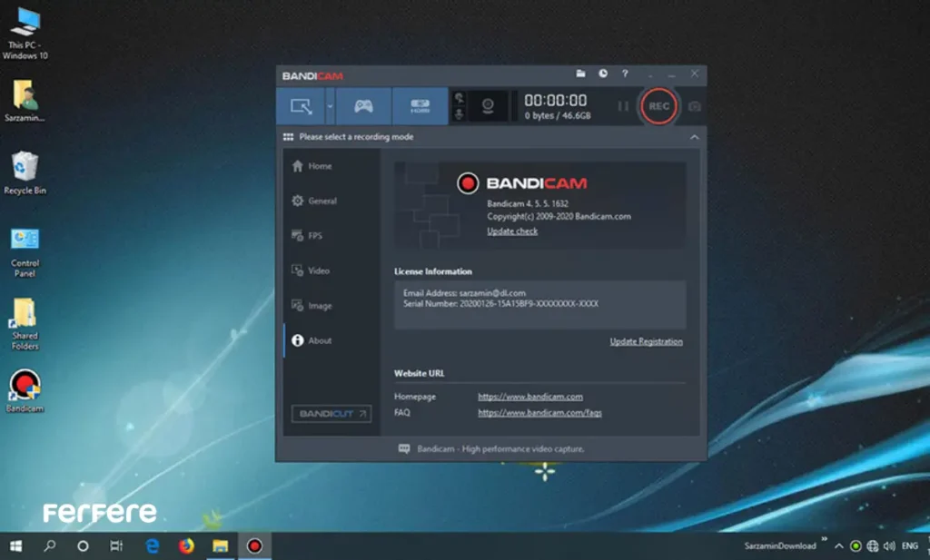Open File Explorer from the taskbar

point(220,545)
